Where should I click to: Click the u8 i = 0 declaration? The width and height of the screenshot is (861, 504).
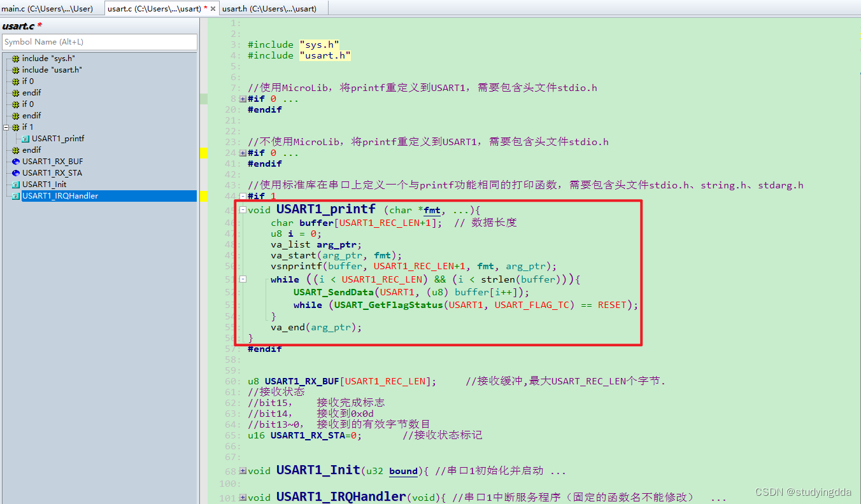[296, 234]
